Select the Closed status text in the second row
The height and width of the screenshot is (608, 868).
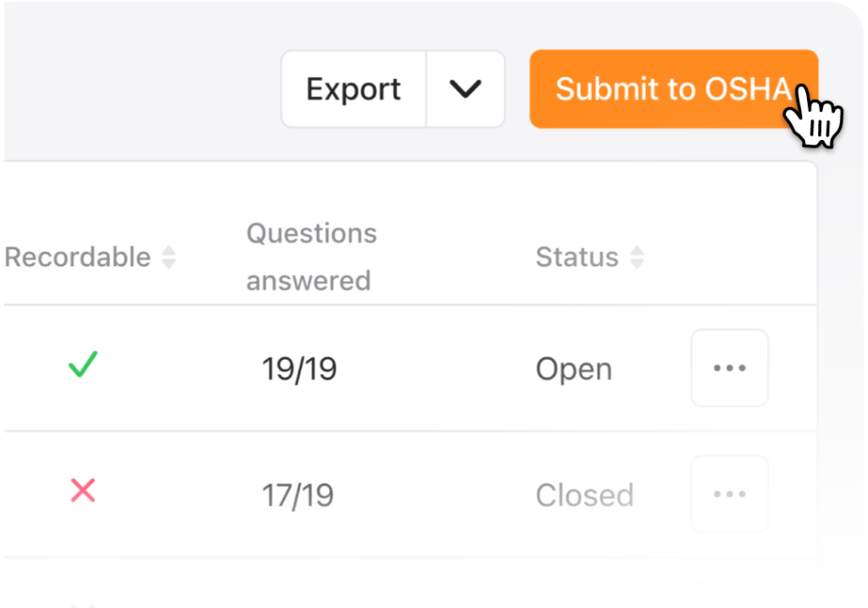584,494
